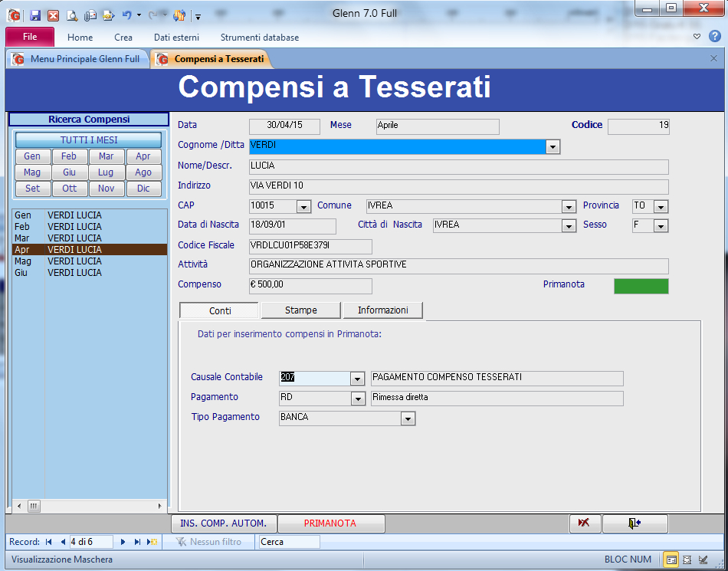
Task: Switch to the Informazioni tab
Action: pos(382,310)
